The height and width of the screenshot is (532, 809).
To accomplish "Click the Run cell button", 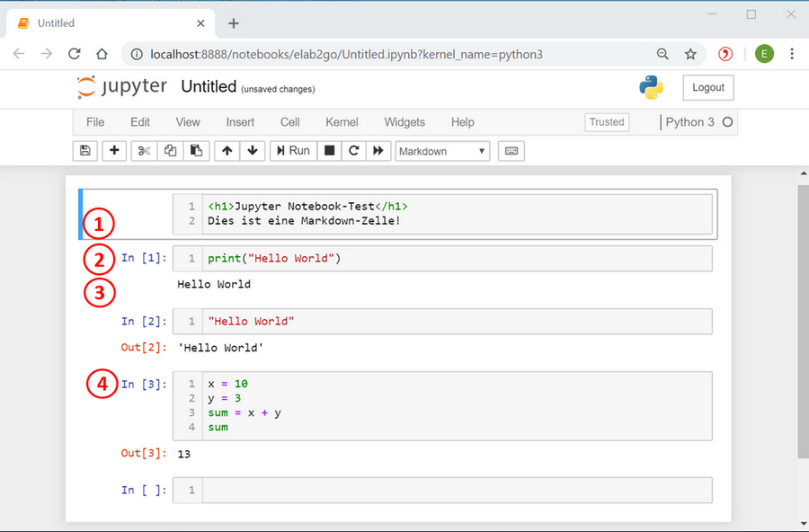I will coord(293,151).
